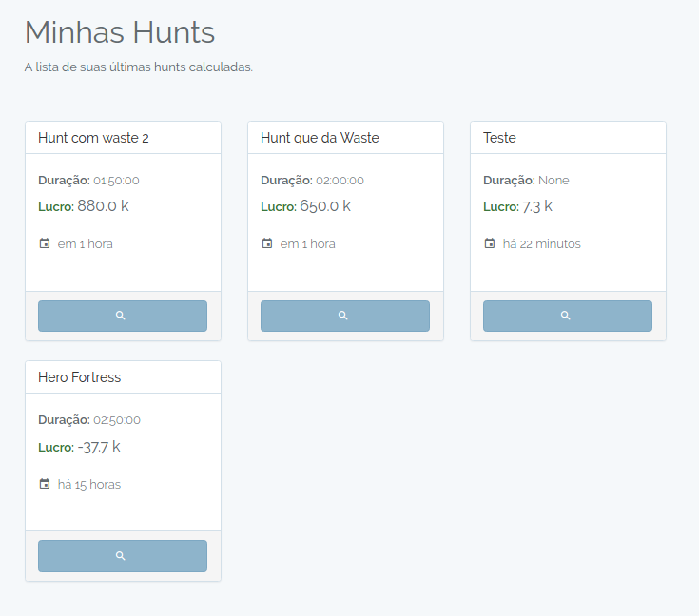Viewport: 699px width, 616px height.
Task: Click calendar icon beside 'há 15 horas'
Action: coord(45,484)
